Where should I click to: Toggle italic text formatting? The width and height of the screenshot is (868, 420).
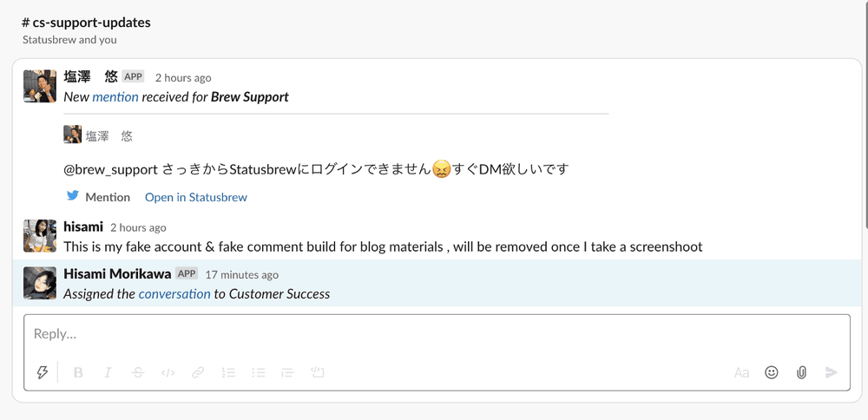[108, 372]
